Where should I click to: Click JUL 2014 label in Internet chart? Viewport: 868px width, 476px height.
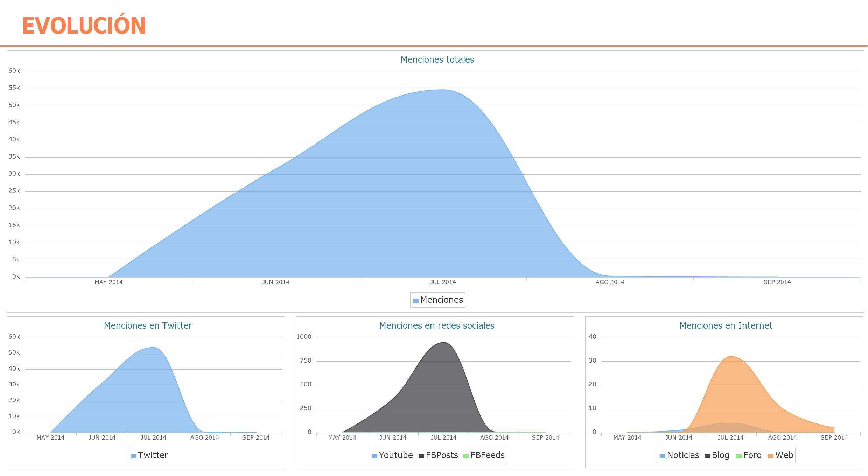730,438
